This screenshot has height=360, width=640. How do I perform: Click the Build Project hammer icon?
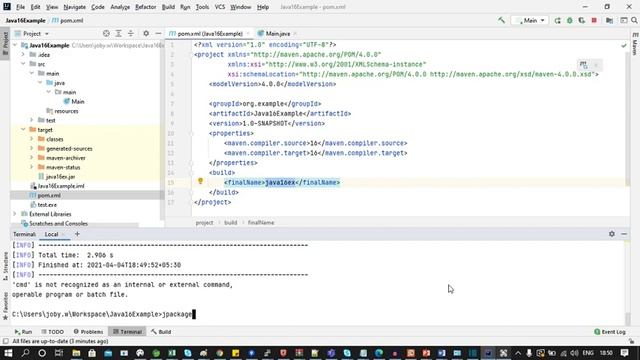501,20
